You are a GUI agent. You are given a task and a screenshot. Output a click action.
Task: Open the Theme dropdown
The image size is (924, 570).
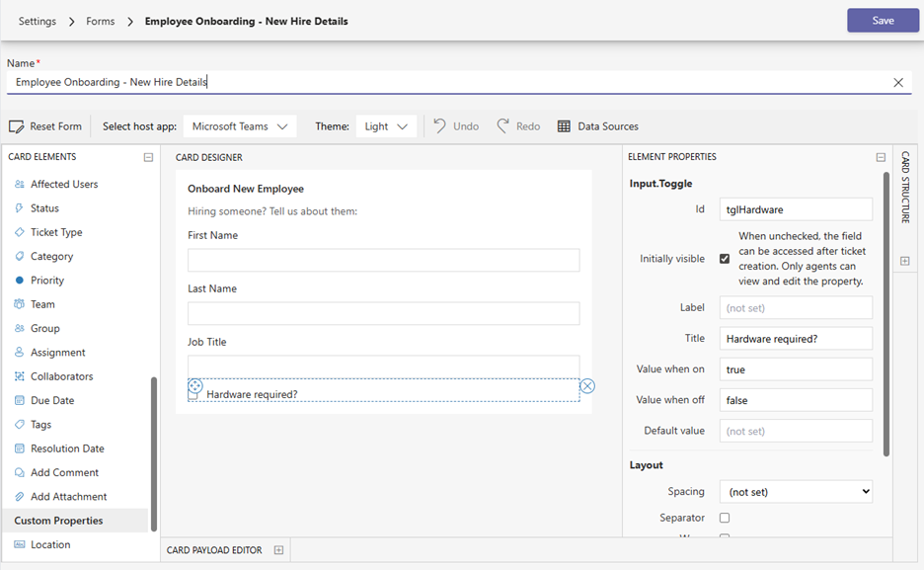(x=387, y=126)
